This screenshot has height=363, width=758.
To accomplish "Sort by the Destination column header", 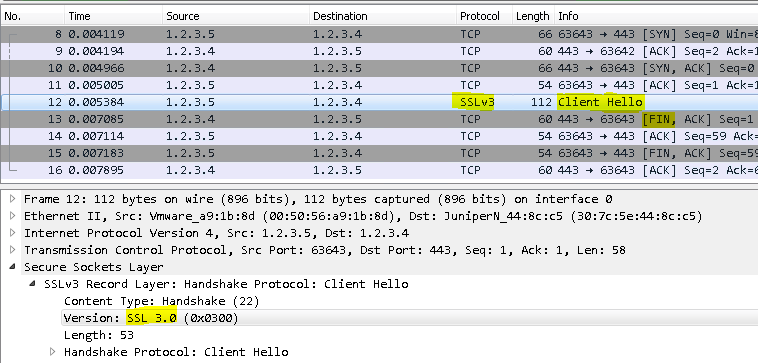I will point(383,16).
